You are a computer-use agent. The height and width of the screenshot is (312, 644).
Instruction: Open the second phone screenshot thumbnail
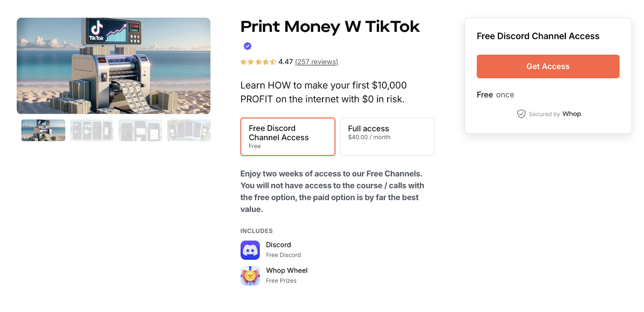(x=91, y=130)
